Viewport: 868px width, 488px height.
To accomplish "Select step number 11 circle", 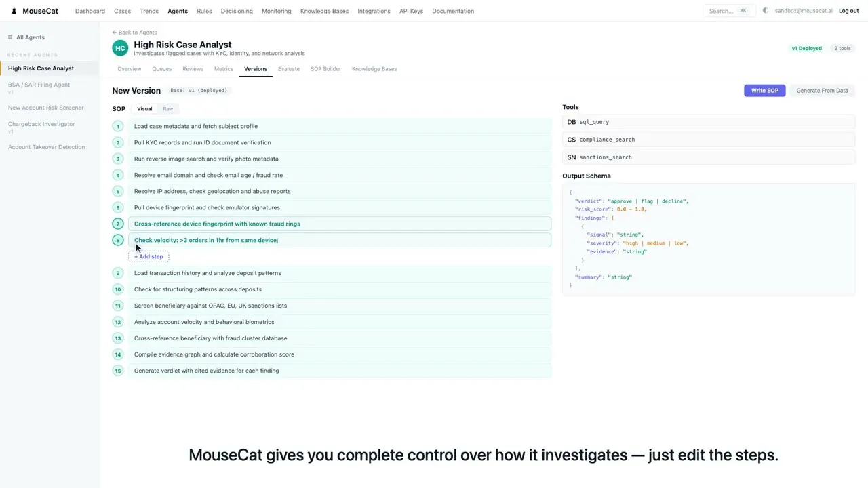I will [118, 306].
